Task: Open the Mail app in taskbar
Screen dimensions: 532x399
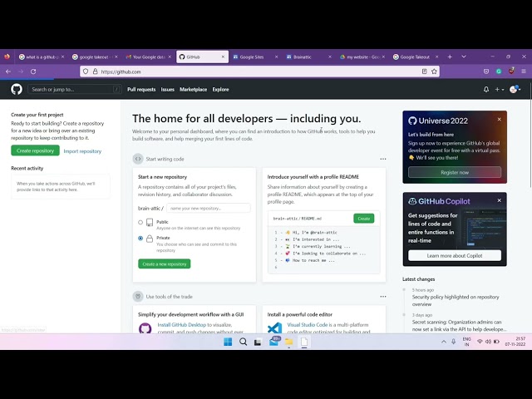Action: [x=274, y=342]
